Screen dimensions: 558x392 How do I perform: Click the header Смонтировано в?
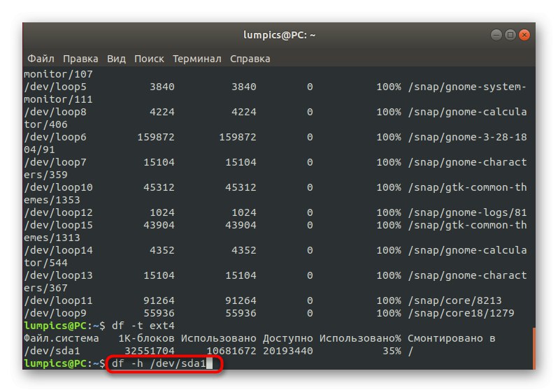click(x=451, y=338)
